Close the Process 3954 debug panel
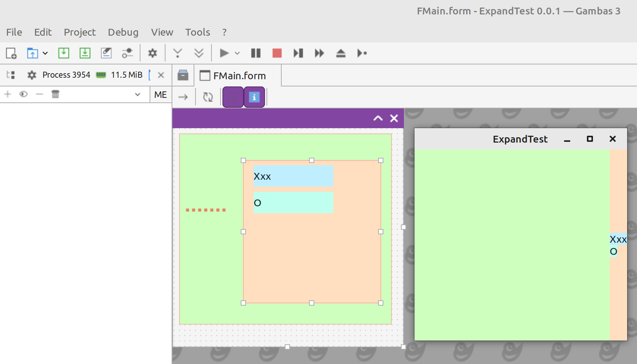This screenshot has height=364, width=637. (x=161, y=75)
